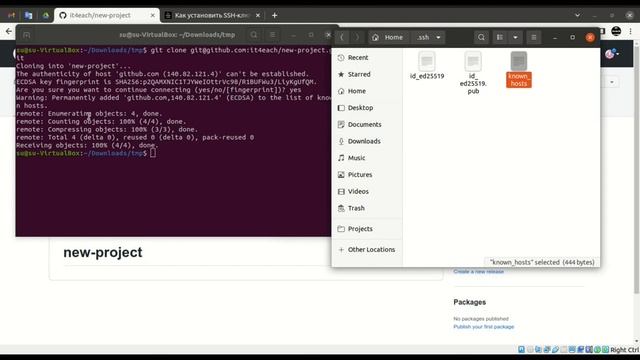
Task: Click the first pinned browser tab
Action: tap(11, 15)
